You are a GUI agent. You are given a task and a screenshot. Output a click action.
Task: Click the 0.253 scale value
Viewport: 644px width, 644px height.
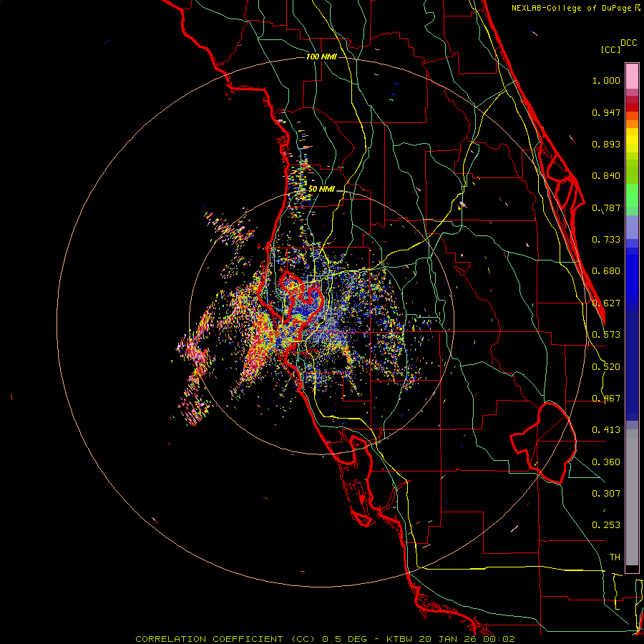pos(606,525)
